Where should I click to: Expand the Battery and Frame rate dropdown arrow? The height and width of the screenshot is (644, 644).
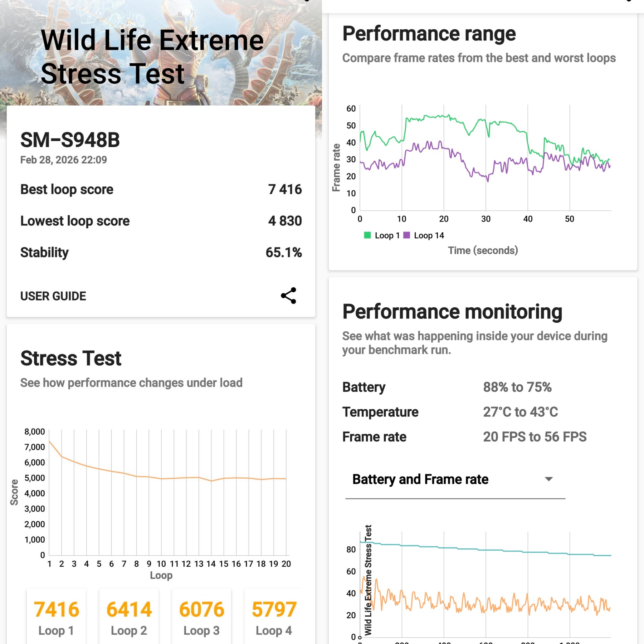(548, 479)
